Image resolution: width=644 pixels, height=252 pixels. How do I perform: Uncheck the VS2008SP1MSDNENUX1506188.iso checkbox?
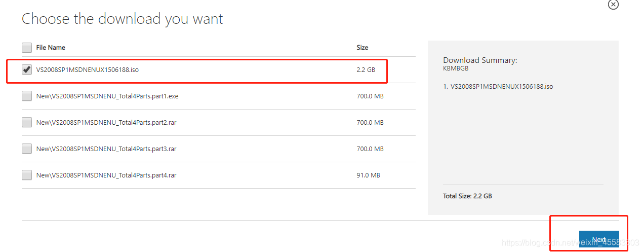point(27,70)
